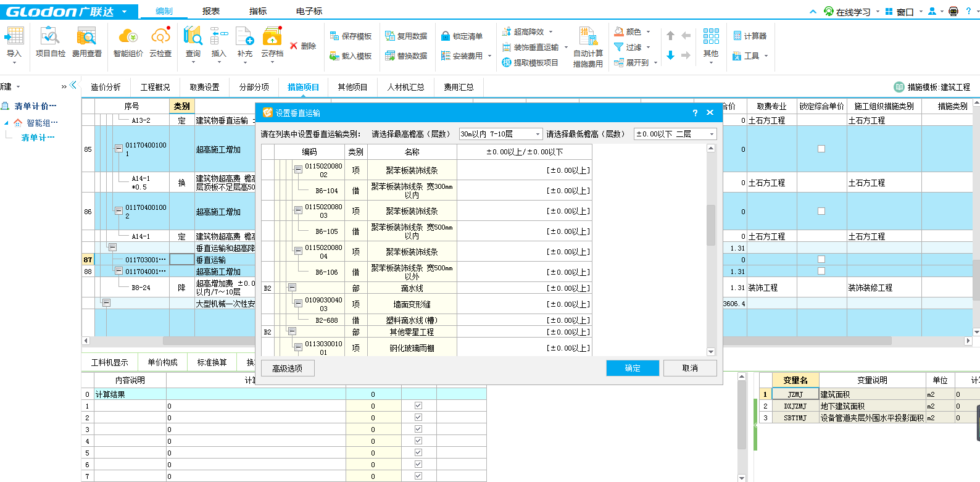Click the 取消 cancel button
This screenshot has width=980, height=482.
690,368
